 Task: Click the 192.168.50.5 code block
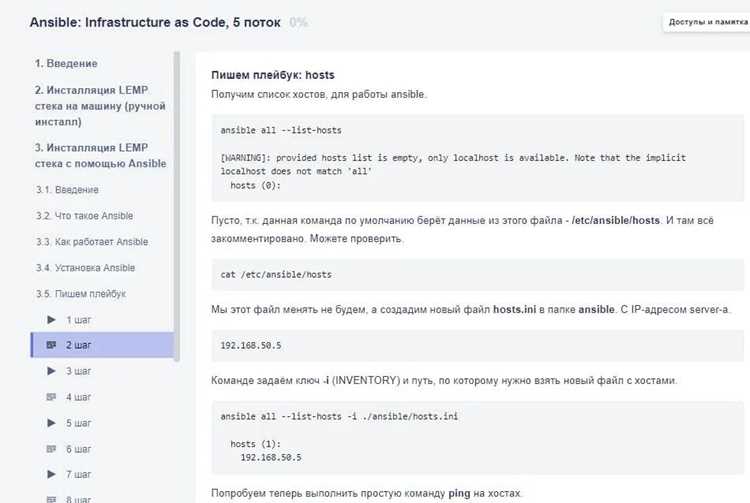(x=477, y=345)
